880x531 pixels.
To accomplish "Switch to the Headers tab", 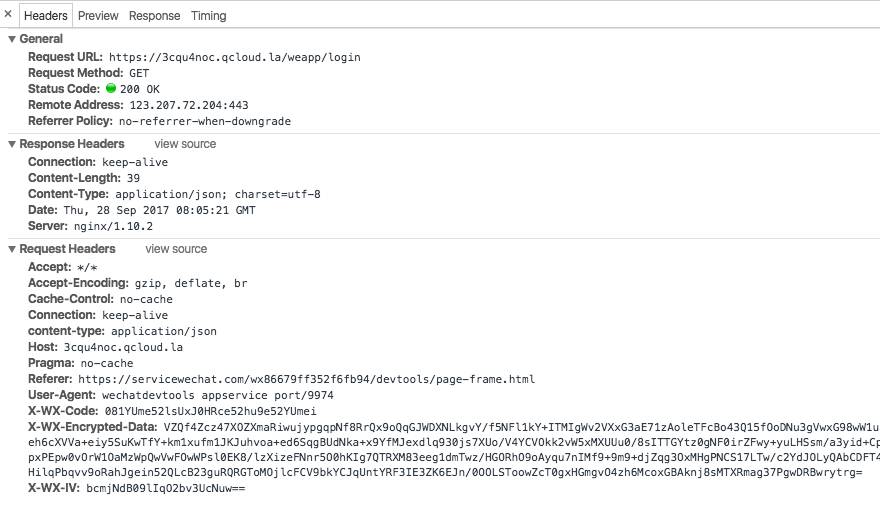I will 45,16.
